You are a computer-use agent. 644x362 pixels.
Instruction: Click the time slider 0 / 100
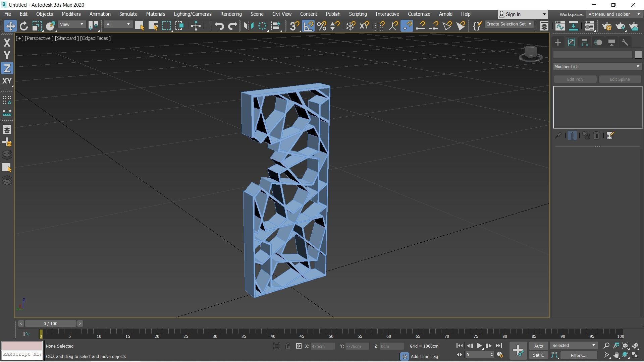tap(50, 323)
